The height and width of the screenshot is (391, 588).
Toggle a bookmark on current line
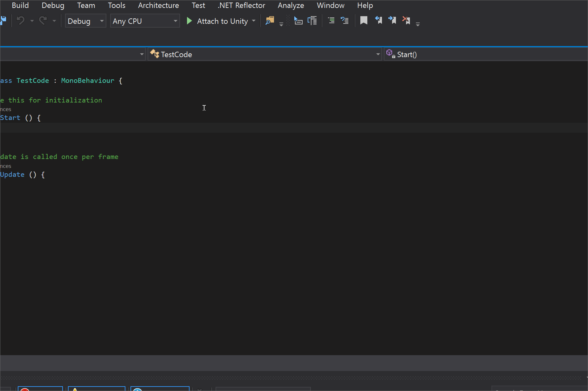[x=364, y=20]
